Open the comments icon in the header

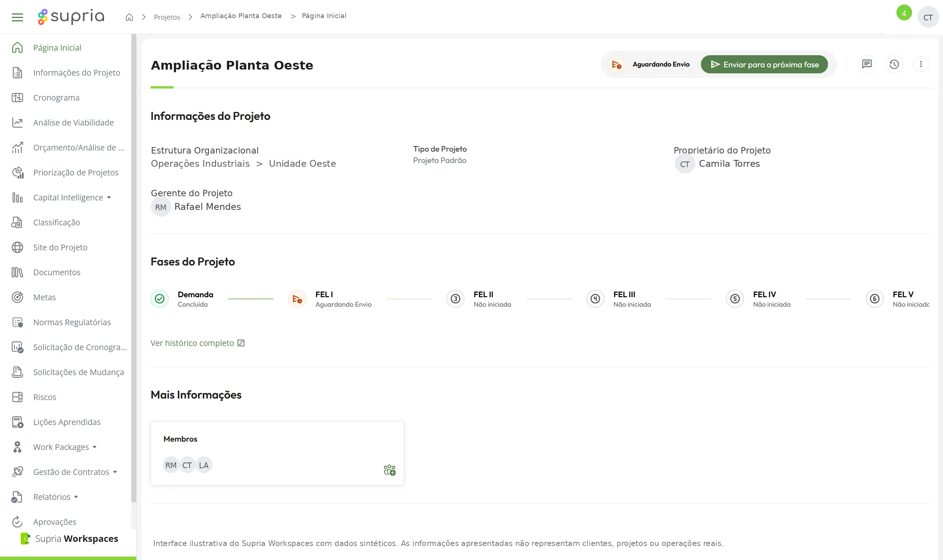pos(867,64)
